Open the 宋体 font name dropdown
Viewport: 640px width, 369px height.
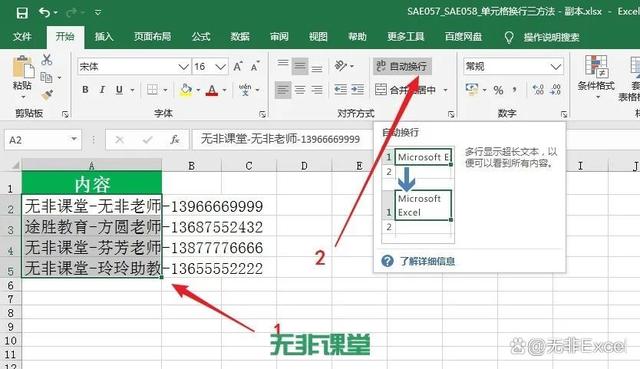click(184, 67)
